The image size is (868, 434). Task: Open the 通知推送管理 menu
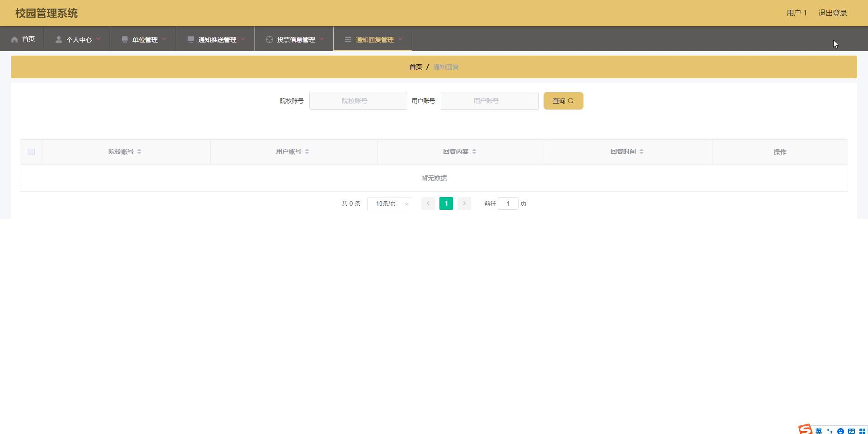click(x=217, y=40)
